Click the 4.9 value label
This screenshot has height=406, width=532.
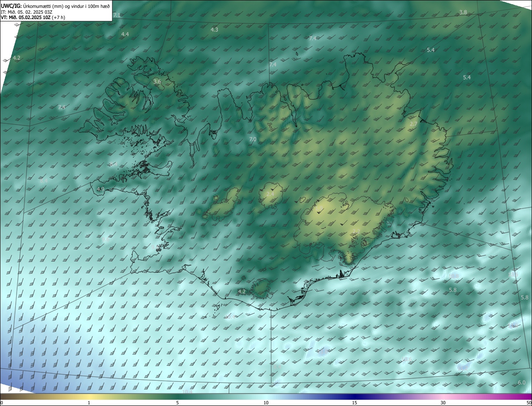[100, 189]
